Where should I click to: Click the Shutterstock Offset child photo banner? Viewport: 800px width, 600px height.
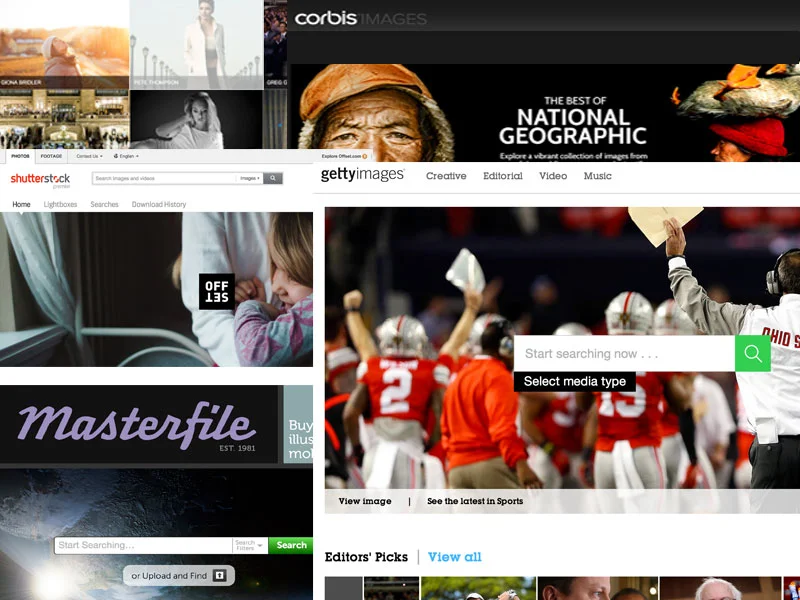156,289
